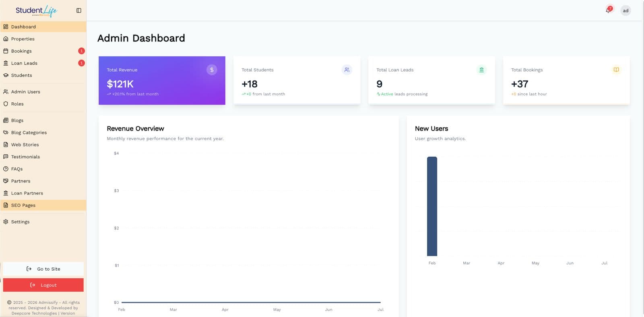Click the FAQs question mark icon
The height and width of the screenshot is (317, 644).
coord(6,169)
